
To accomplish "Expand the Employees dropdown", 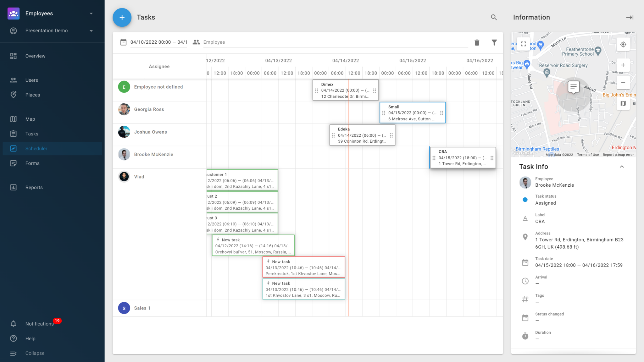I will click(91, 13).
